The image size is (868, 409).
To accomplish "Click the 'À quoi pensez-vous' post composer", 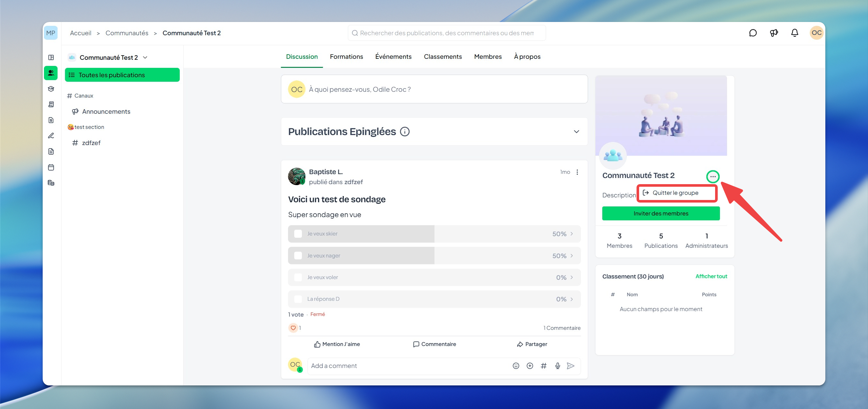I will click(x=434, y=89).
